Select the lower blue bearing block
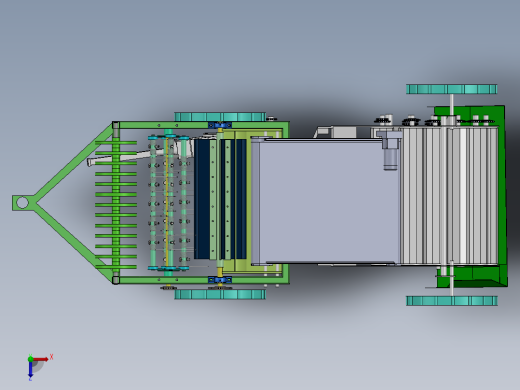 click(x=220, y=280)
